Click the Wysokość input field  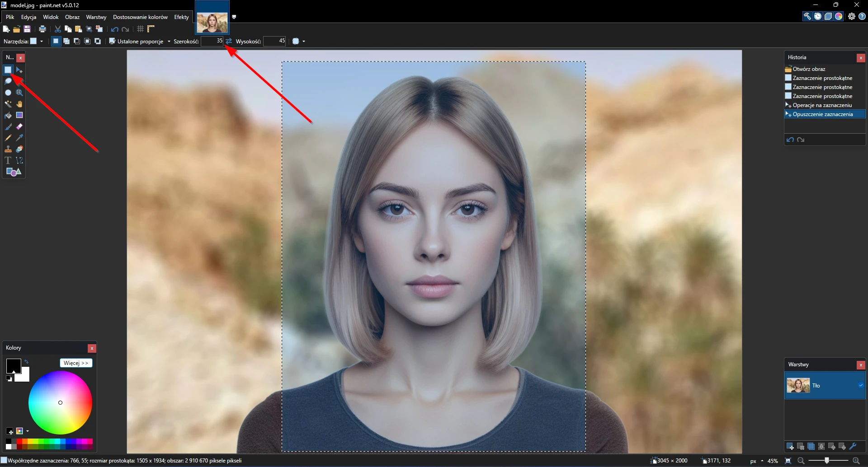click(274, 42)
